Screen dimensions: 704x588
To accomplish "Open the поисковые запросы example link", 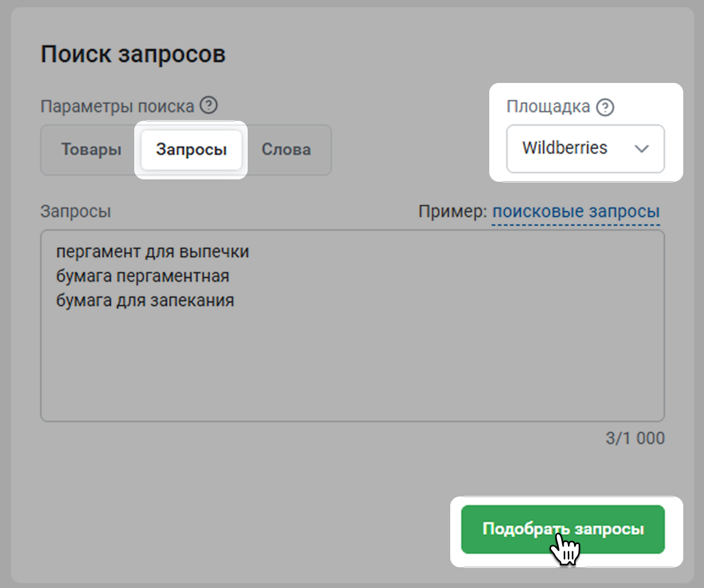I will [575, 212].
